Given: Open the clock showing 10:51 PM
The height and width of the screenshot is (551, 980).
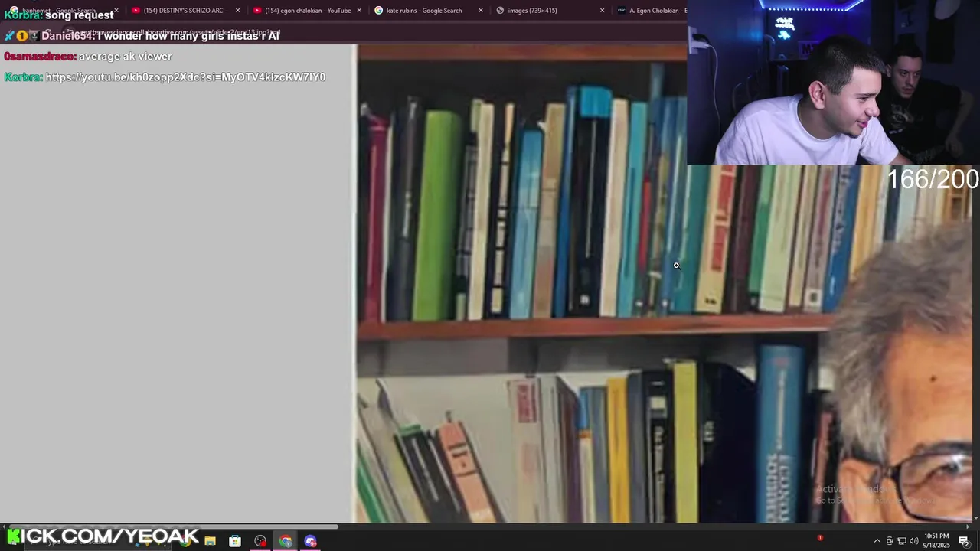Looking at the screenshot, I should click(936, 541).
